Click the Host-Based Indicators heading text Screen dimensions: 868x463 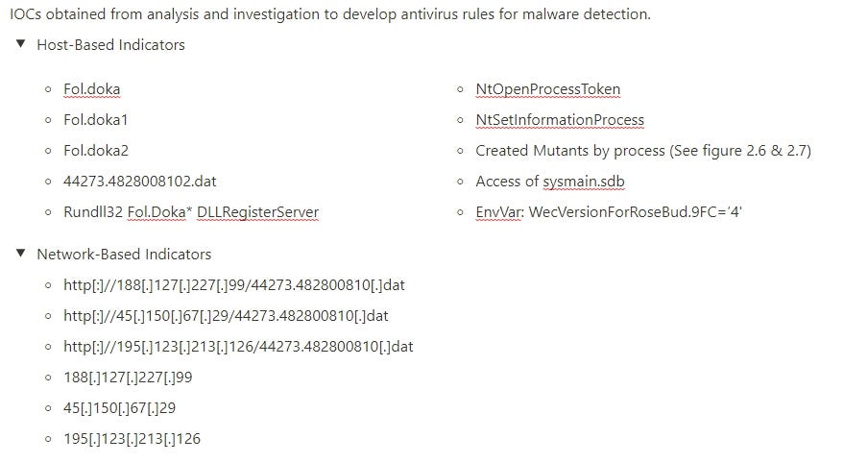(x=110, y=45)
